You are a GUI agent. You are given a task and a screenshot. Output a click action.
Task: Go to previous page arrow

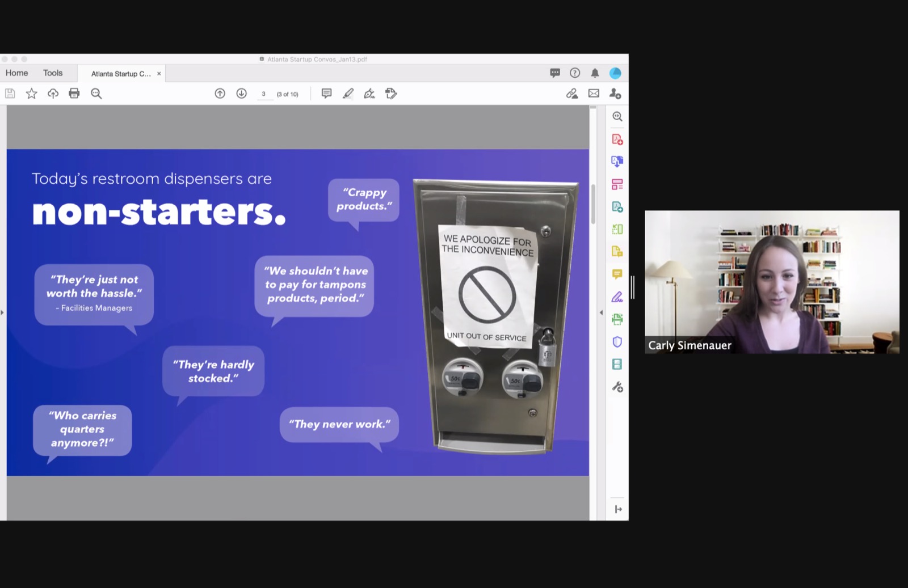click(x=220, y=94)
